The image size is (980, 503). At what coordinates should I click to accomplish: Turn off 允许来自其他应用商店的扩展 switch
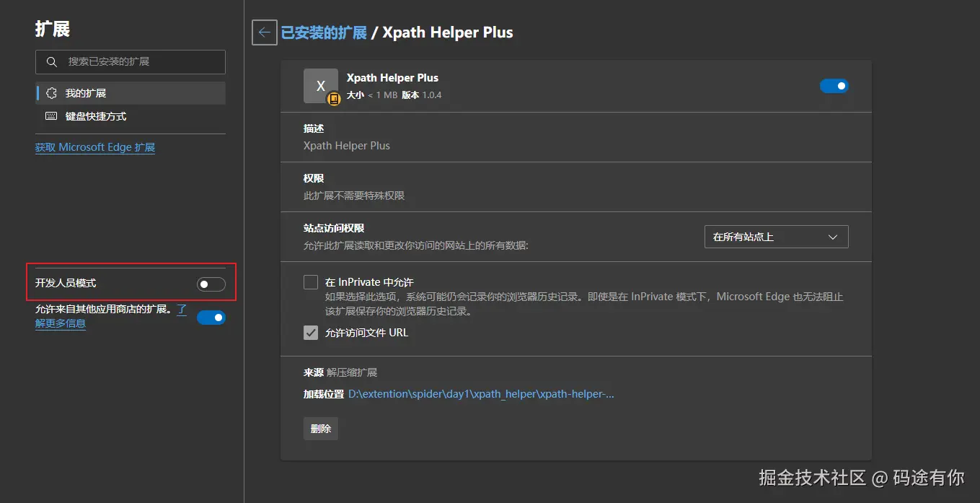pyautogui.click(x=211, y=317)
